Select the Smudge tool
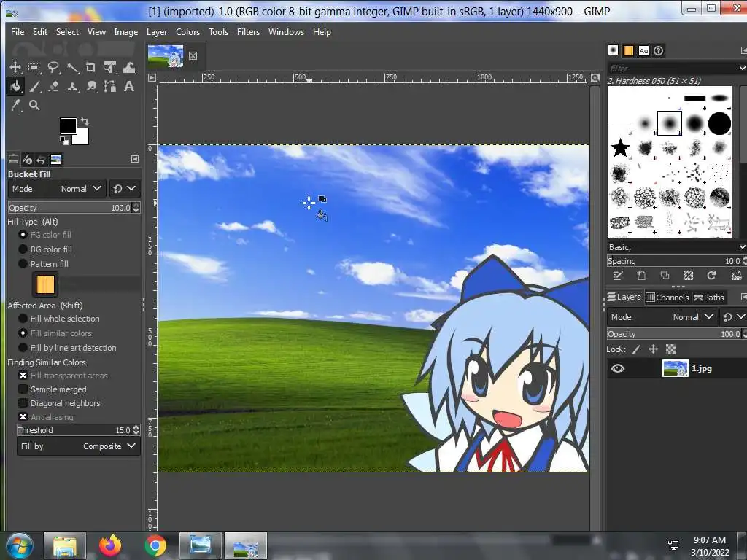747x560 pixels. [x=91, y=87]
